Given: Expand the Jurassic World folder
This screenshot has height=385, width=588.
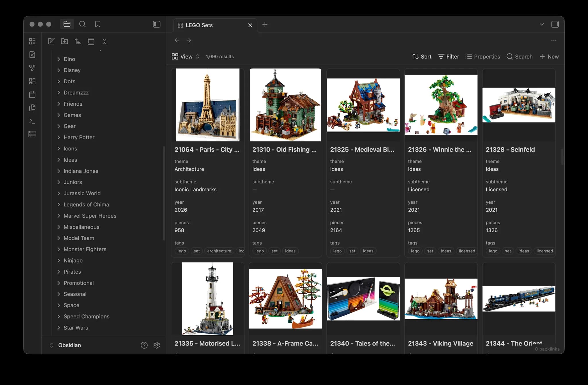Looking at the screenshot, I should pos(59,194).
